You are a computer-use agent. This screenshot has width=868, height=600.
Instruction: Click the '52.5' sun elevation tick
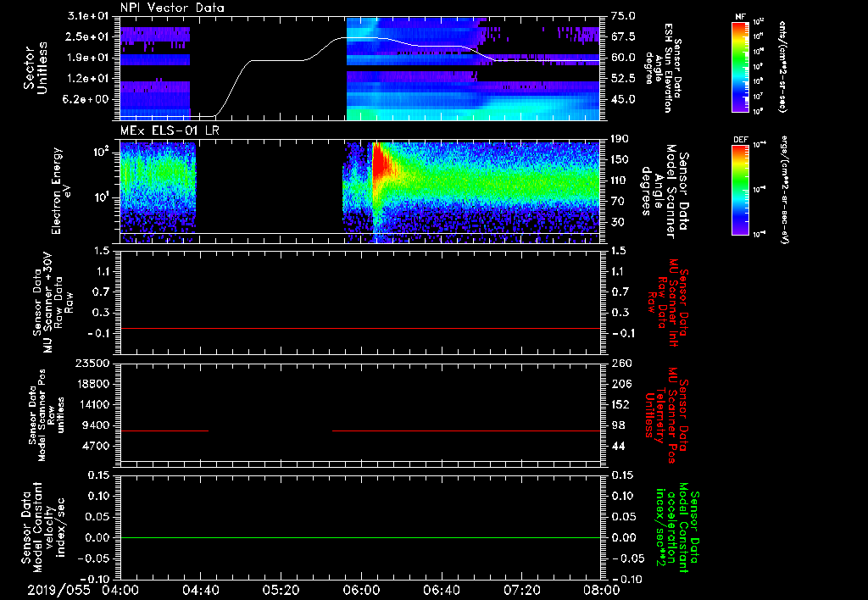[x=623, y=79]
